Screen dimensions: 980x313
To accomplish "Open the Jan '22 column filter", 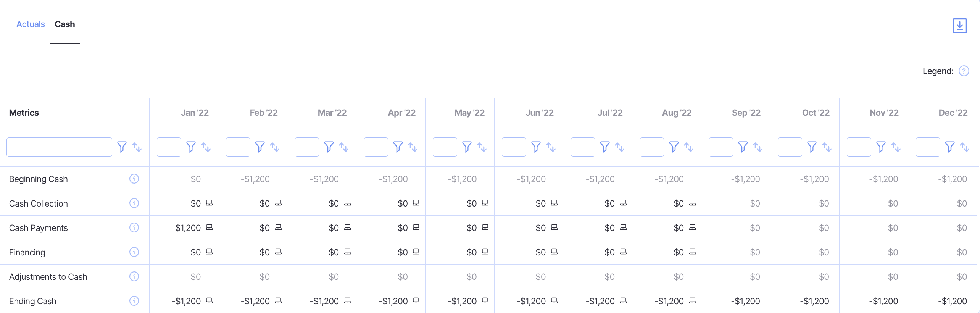I will pyautogui.click(x=191, y=147).
